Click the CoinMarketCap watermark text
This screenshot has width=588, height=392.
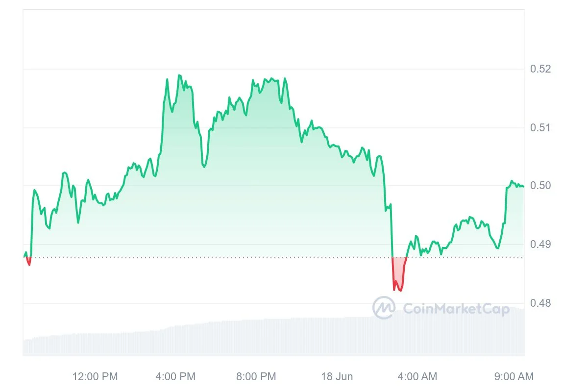(456, 309)
